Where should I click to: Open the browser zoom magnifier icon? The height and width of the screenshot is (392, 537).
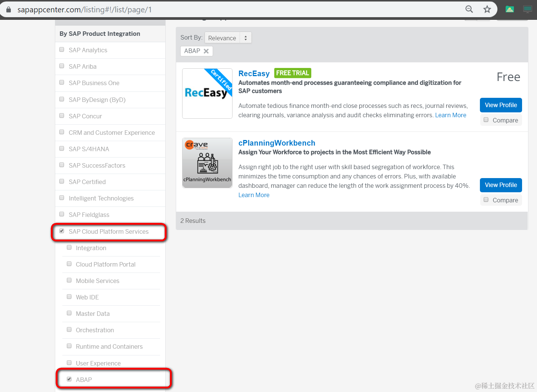tap(469, 9)
